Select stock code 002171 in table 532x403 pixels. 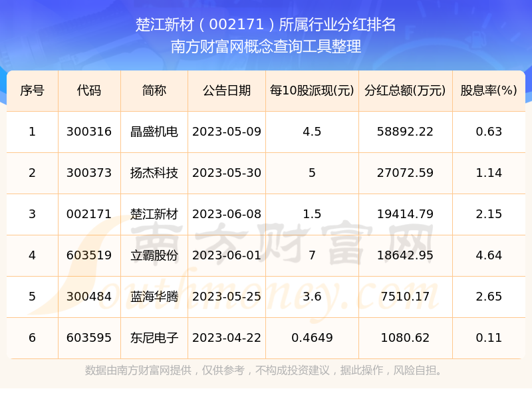tap(89, 214)
